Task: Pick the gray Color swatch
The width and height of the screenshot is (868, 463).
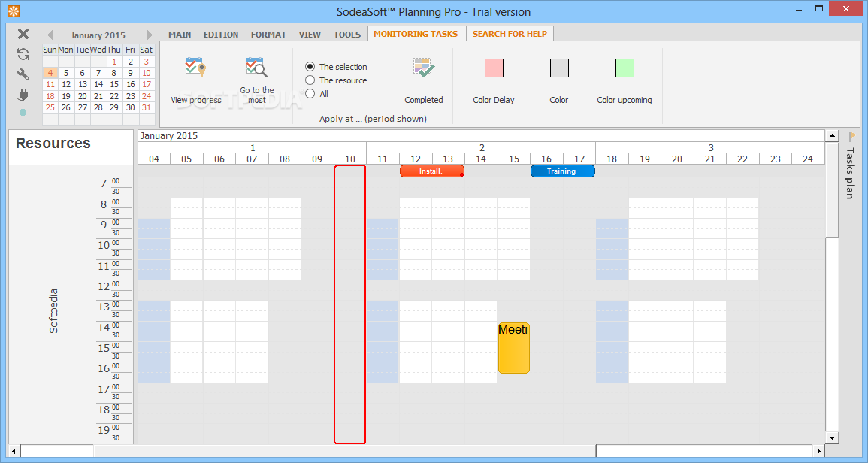Action: (559, 68)
